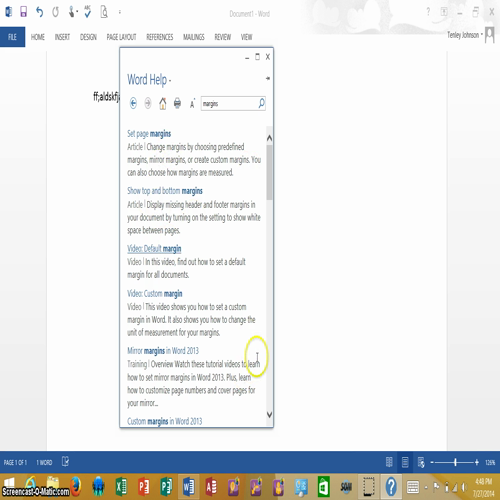
Task: Click the 1 WORD count indicator
Action: coord(44,462)
